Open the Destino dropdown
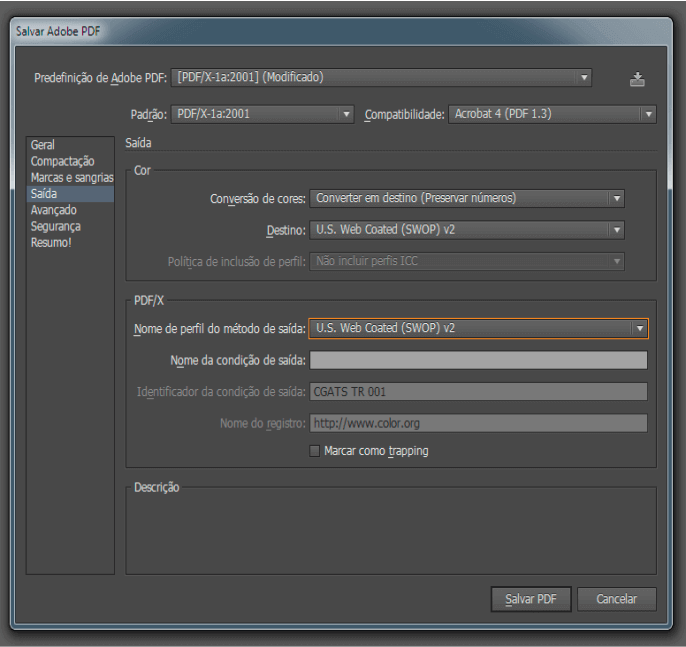 point(467,230)
